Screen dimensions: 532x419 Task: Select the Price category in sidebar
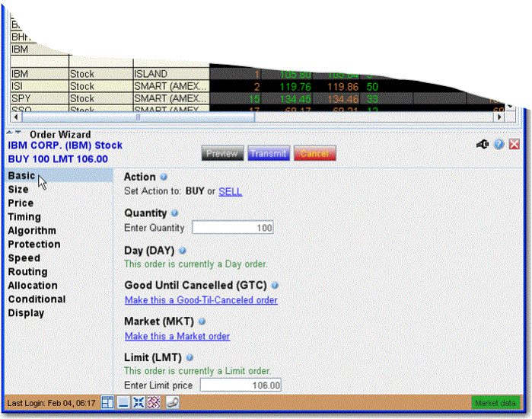[21, 203]
